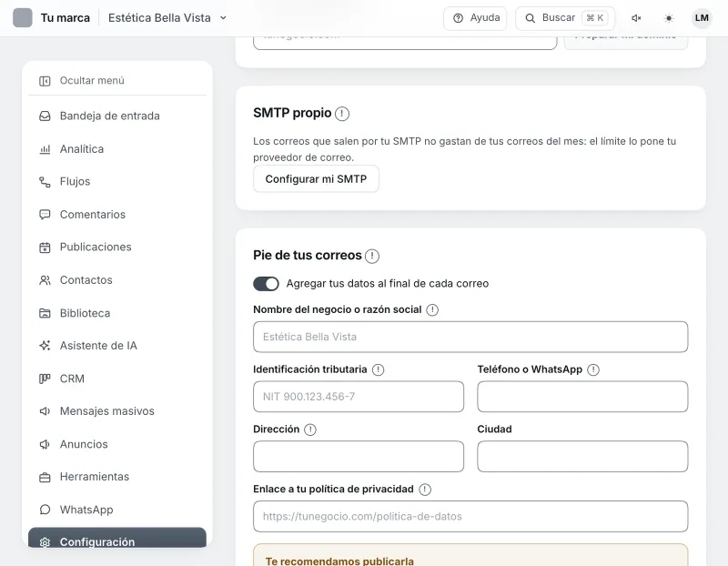The image size is (728, 566).
Task: Click the info icon beside SMTP propio
Action: (x=342, y=114)
